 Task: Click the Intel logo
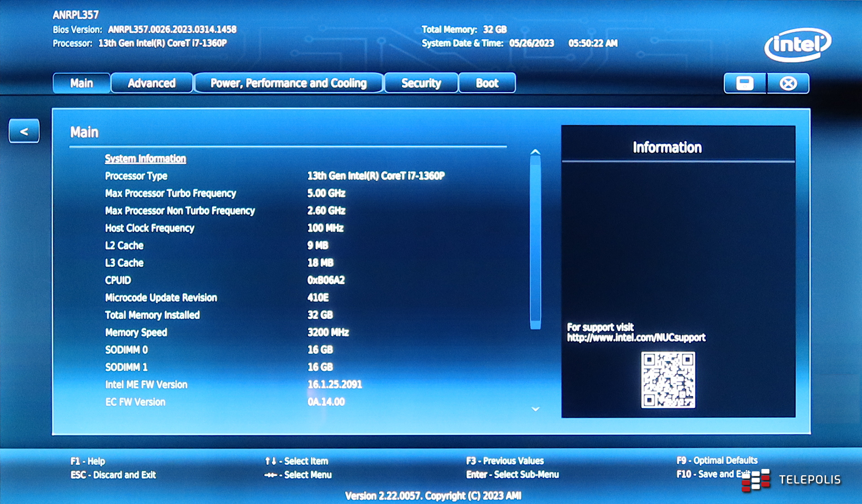[x=797, y=44]
